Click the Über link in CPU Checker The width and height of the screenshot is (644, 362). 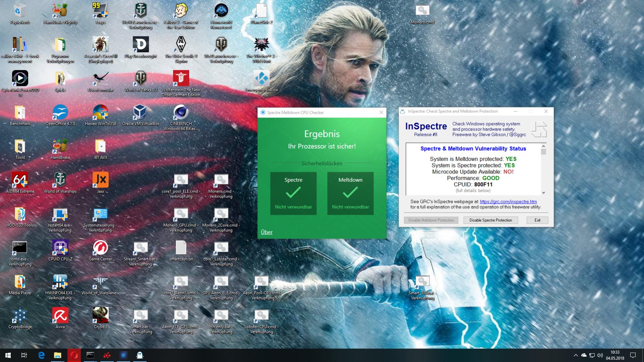click(266, 232)
